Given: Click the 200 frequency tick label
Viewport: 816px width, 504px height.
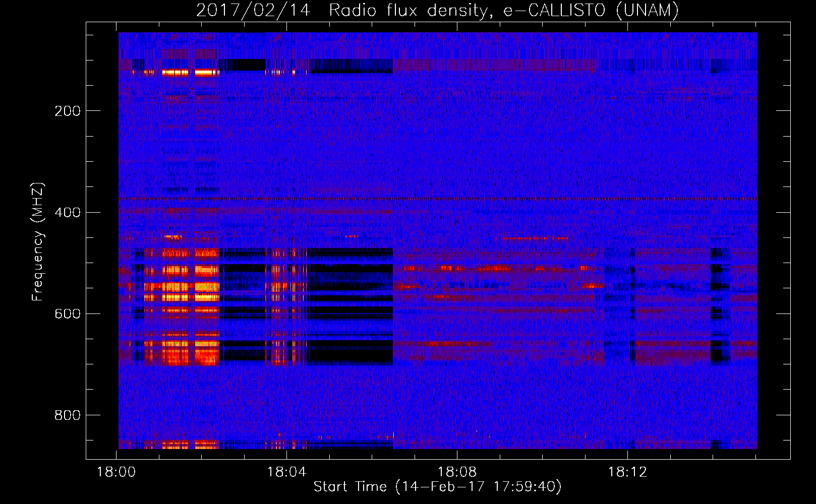Looking at the screenshot, I should pyautogui.click(x=68, y=111).
